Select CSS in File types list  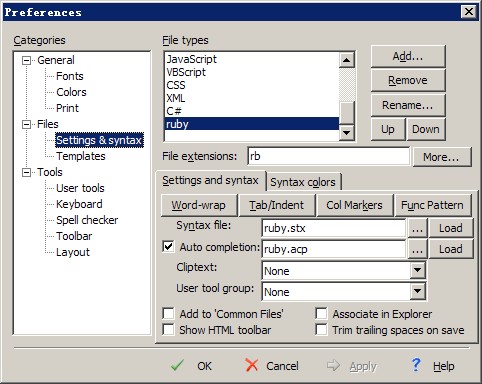click(x=252, y=85)
